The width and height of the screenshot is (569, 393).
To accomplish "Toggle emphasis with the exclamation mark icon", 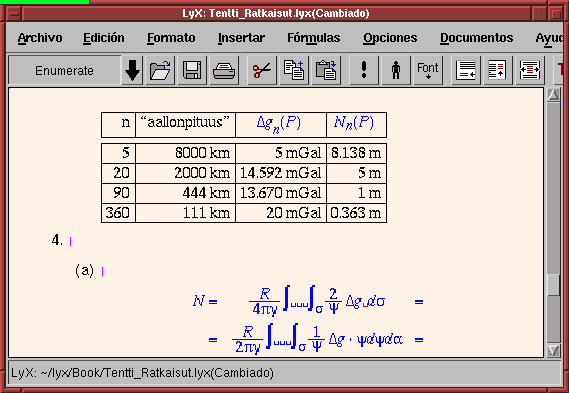I will [364, 70].
